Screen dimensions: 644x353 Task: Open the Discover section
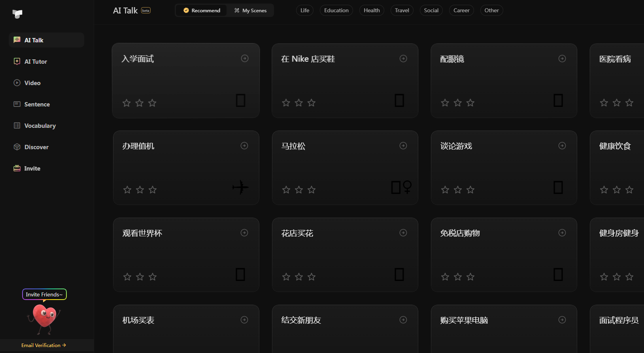coord(47,147)
